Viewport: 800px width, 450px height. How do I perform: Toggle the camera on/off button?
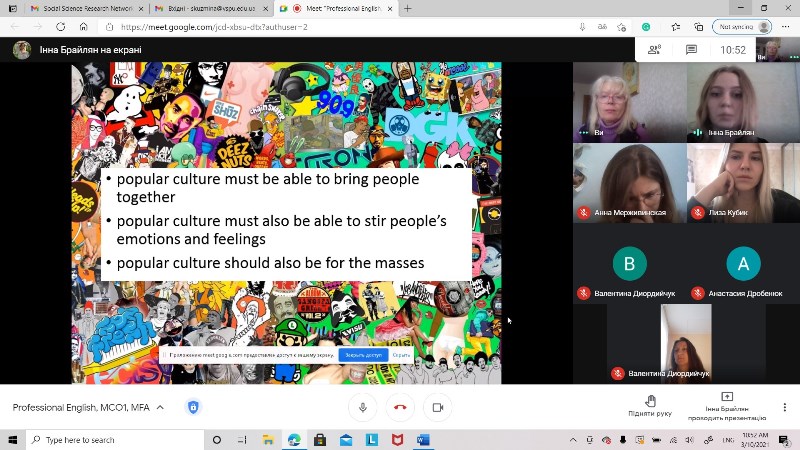[x=437, y=407]
